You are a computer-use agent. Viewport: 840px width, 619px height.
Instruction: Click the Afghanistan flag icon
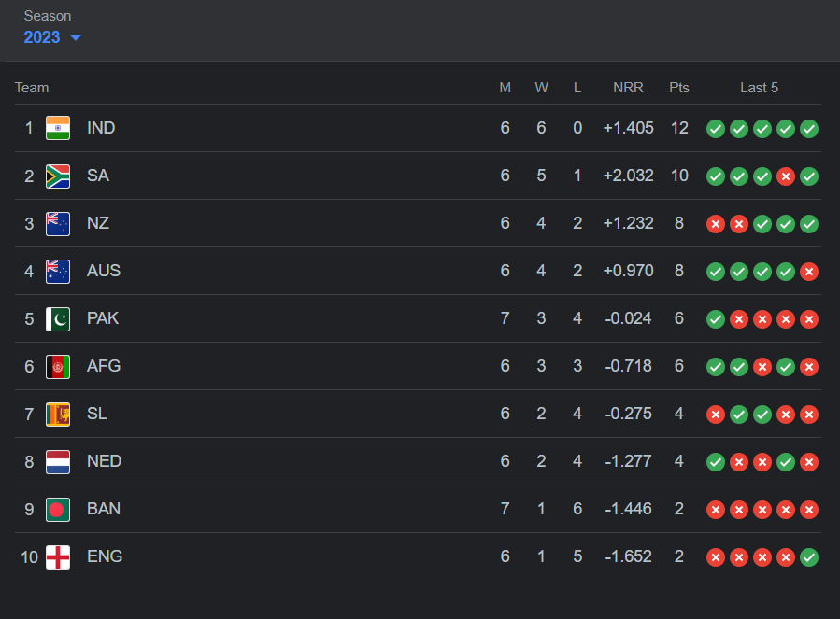tap(58, 366)
